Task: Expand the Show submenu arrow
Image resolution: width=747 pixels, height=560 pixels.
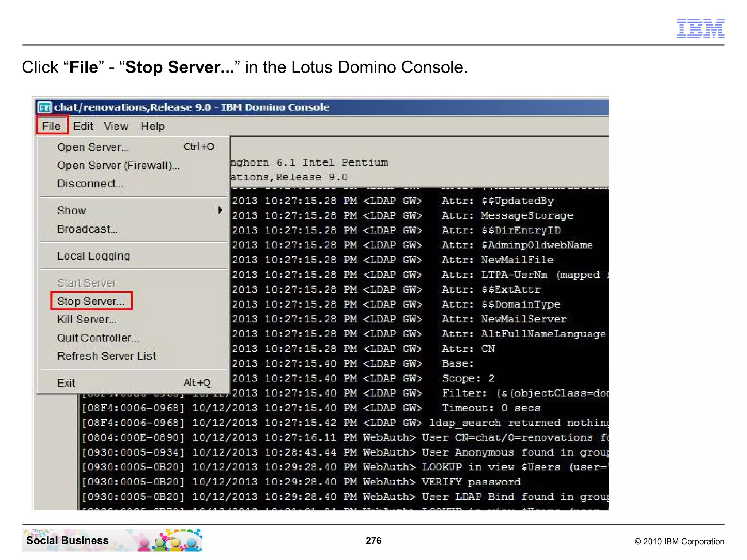Action: click(x=220, y=210)
